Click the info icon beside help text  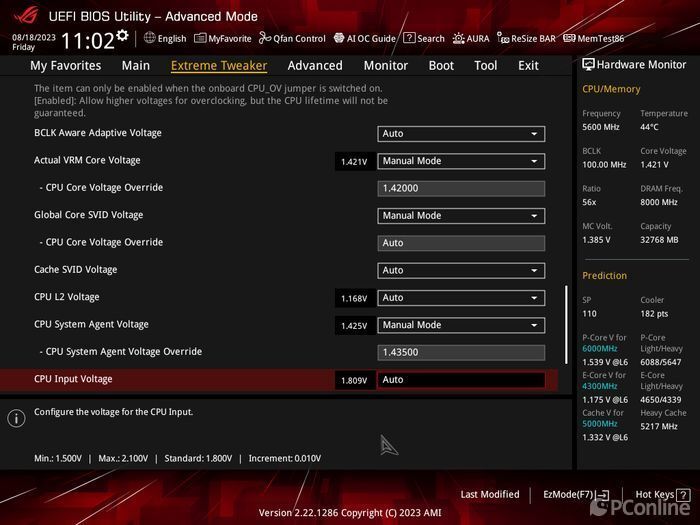click(x=17, y=418)
